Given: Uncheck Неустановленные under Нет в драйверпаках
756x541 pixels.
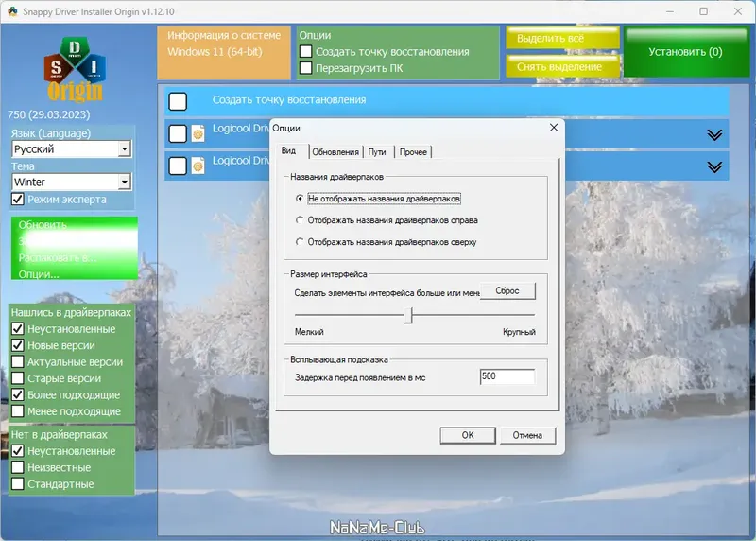Looking at the screenshot, I should pyautogui.click(x=18, y=451).
